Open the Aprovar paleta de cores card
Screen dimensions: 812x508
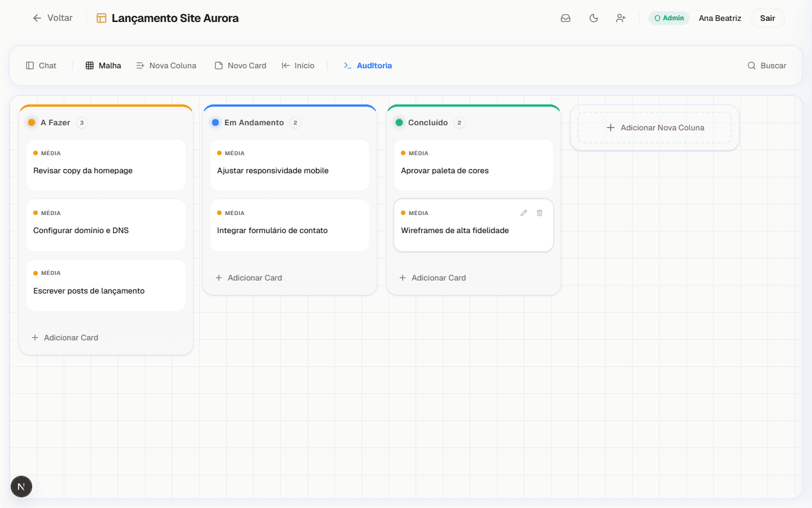pos(474,165)
